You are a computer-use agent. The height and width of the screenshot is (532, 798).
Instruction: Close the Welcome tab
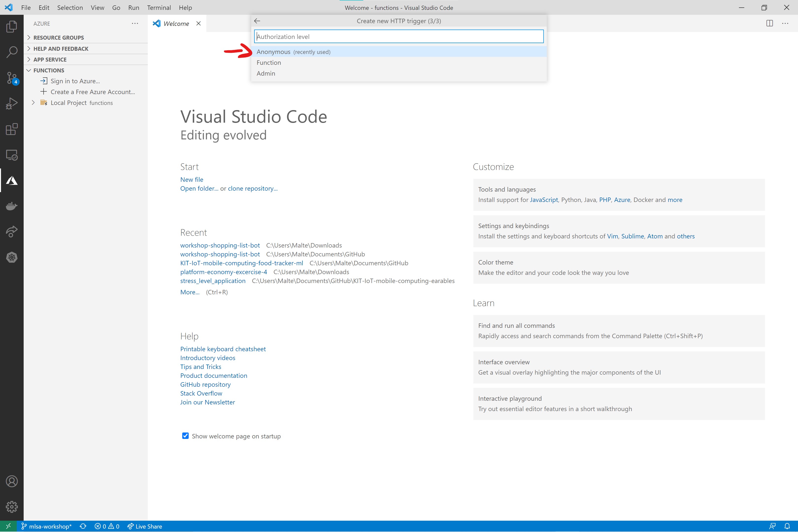point(199,23)
